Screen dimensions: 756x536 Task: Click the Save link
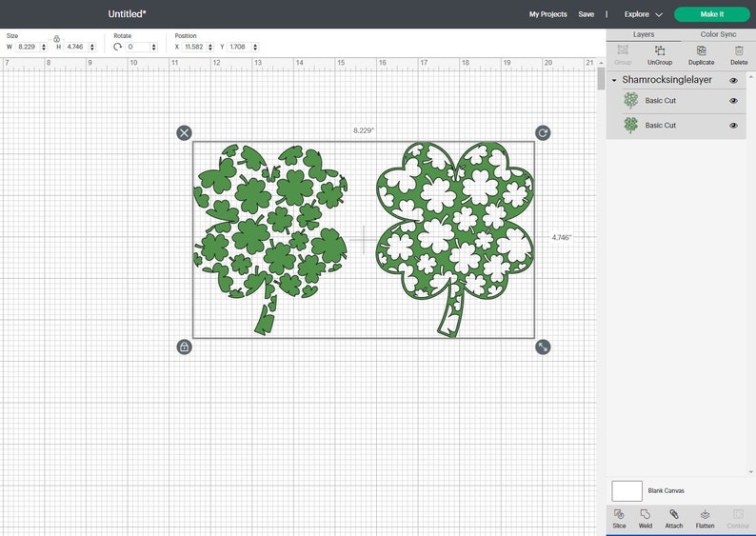coord(587,14)
